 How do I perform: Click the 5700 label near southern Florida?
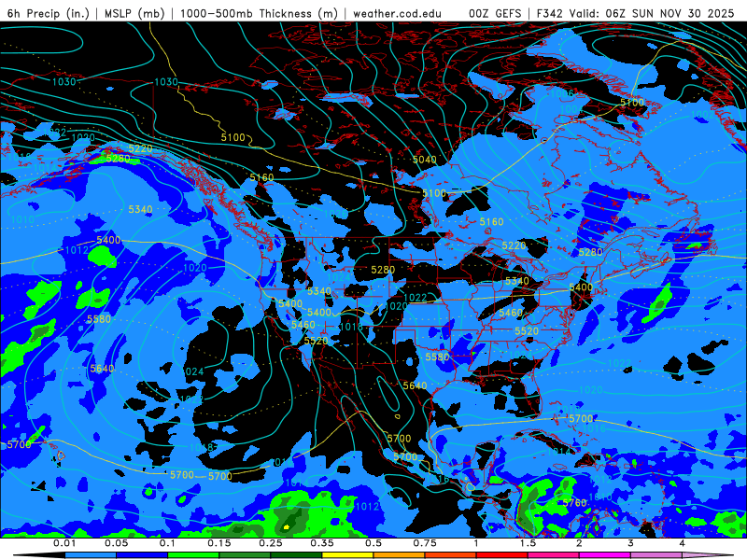pos(581,418)
